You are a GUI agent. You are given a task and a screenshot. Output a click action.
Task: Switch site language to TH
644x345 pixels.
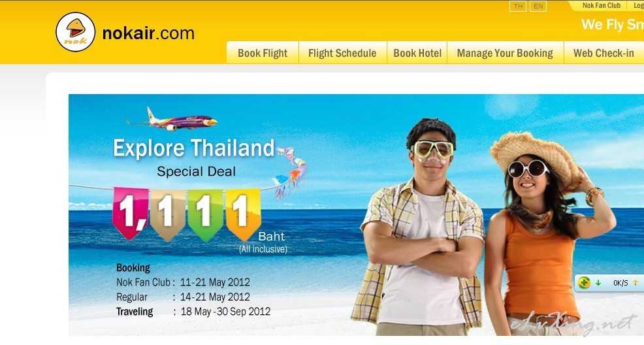[x=518, y=6]
